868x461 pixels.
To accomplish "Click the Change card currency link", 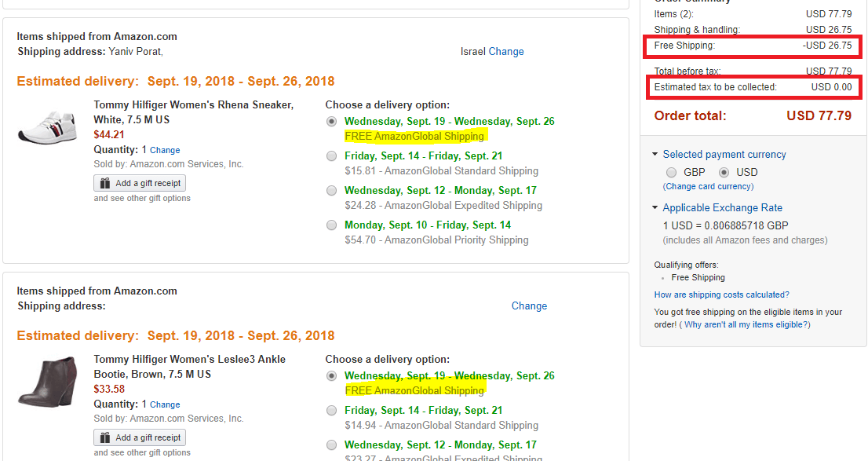I will coord(708,186).
